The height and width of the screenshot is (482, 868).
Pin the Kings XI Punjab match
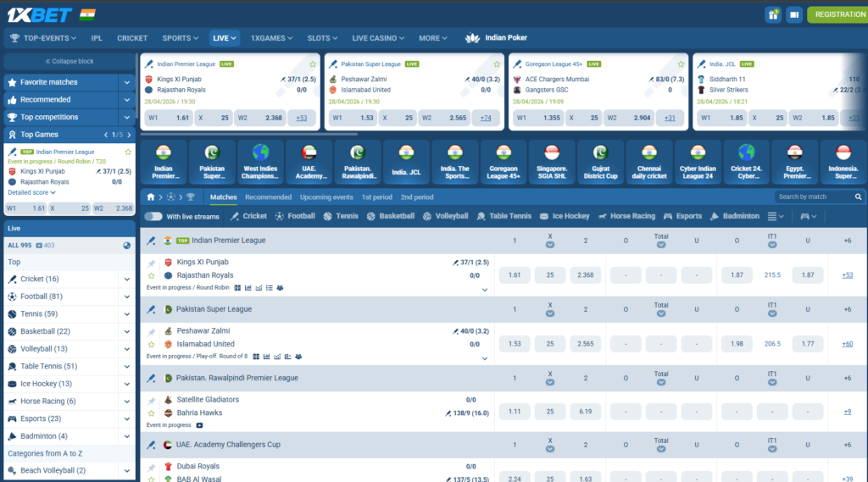pyautogui.click(x=151, y=263)
